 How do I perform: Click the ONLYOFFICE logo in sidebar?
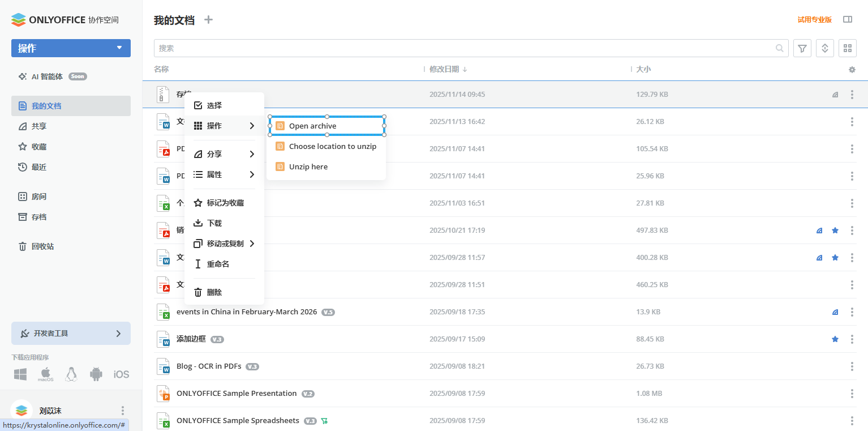pyautogui.click(x=65, y=20)
